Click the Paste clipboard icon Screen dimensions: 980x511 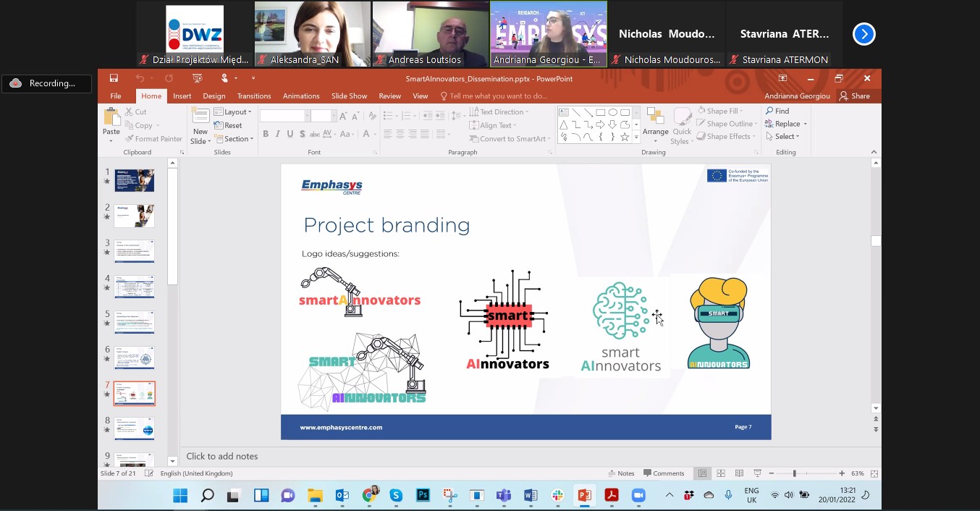pos(111,118)
